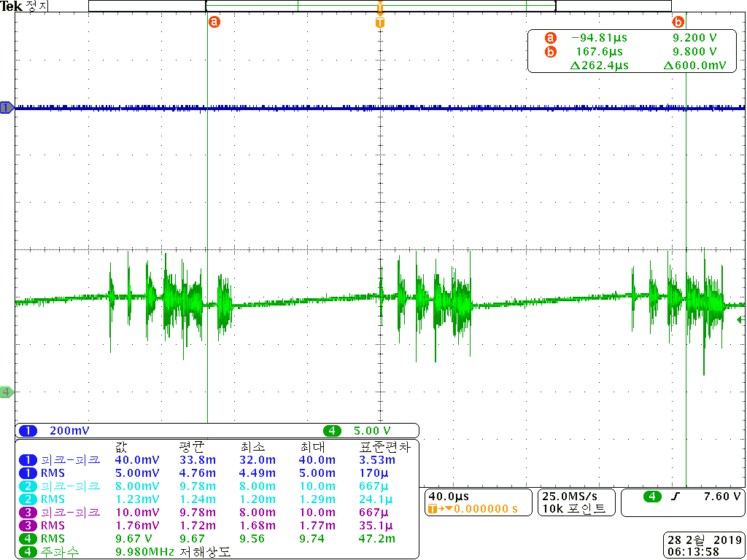Click the '최대' column header
The height and width of the screenshot is (560, 747).
click(311, 447)
